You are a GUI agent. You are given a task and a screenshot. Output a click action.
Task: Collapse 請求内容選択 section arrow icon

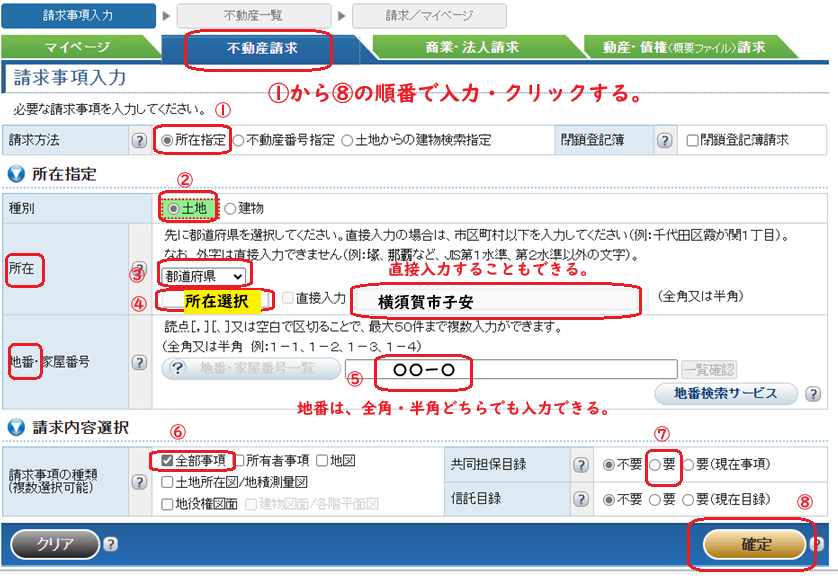(x=16, y=427)
